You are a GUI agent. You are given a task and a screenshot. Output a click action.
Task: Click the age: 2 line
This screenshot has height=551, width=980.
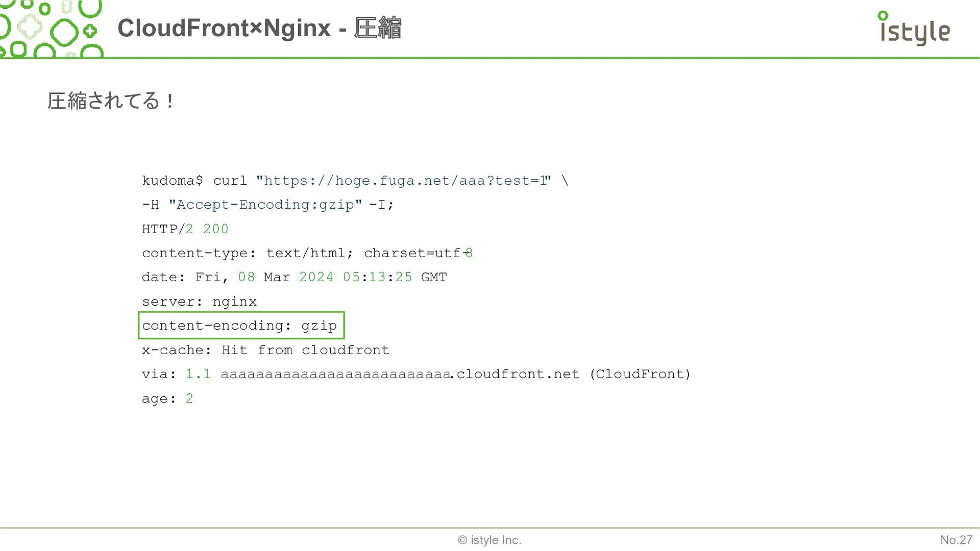(167, 398)
